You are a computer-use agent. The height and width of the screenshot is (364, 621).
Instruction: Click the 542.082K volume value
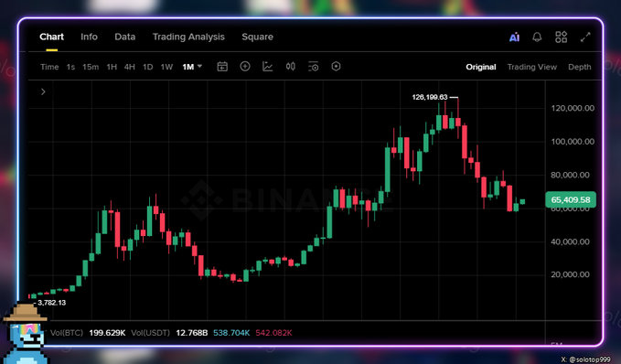coord(273,333)
